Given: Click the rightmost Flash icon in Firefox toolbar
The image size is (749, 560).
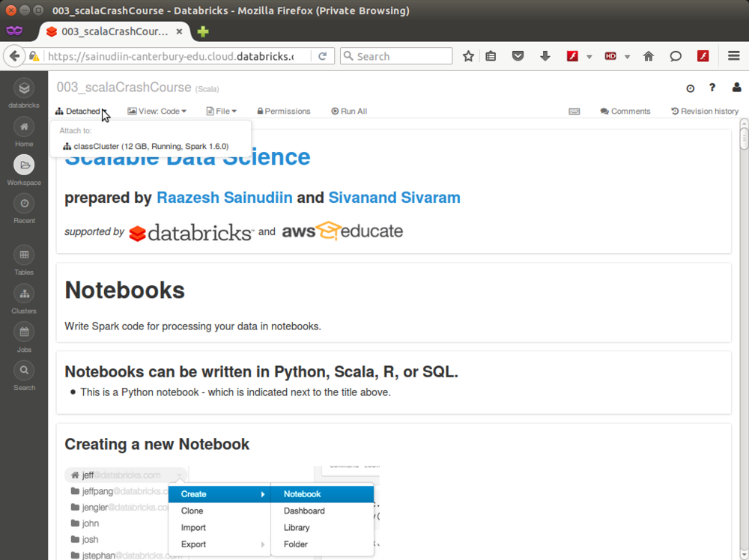Looking at the screenshot, I should (x=703, y=56).
